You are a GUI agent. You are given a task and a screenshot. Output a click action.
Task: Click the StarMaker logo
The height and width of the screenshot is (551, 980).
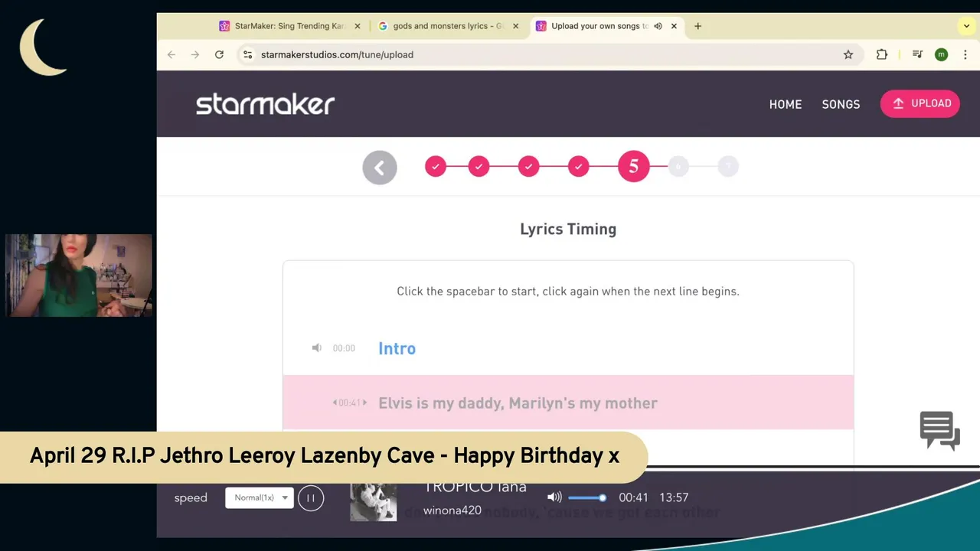[x=265, y=104]
